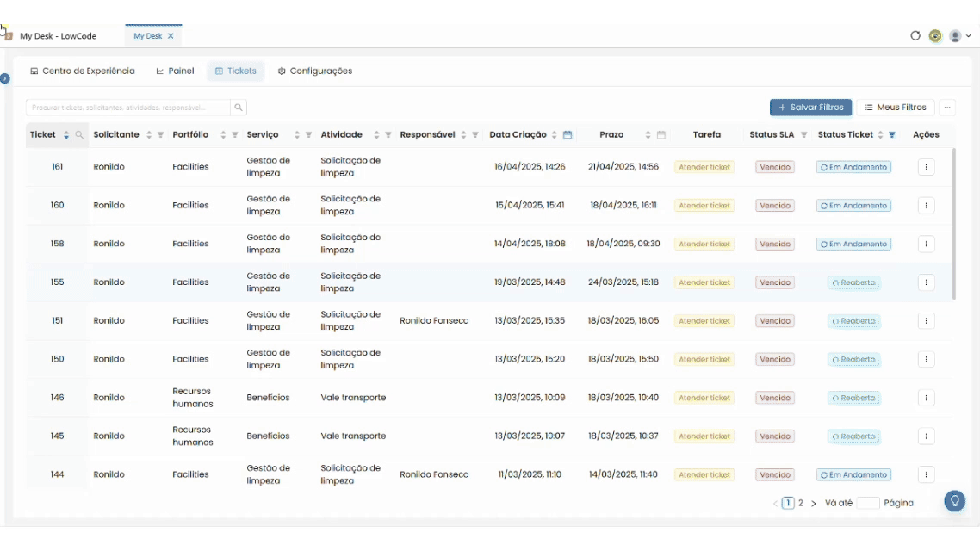Open the Ticket column search icon

click(79, 135)
